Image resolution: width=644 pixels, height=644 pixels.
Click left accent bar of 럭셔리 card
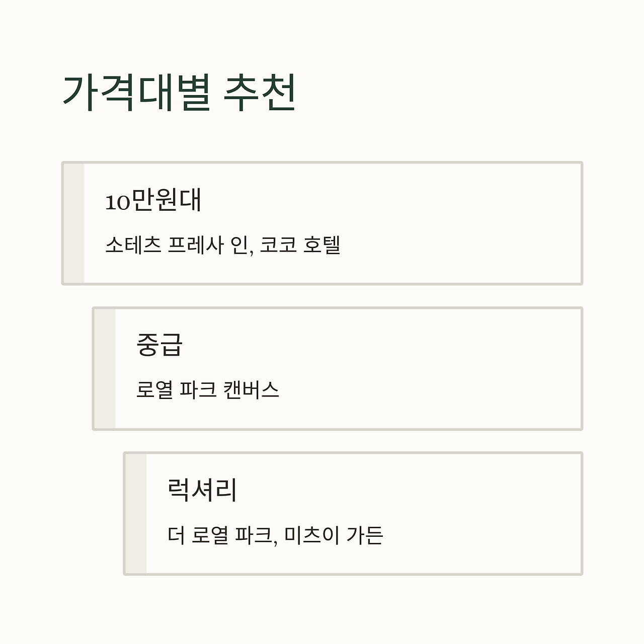136,513
